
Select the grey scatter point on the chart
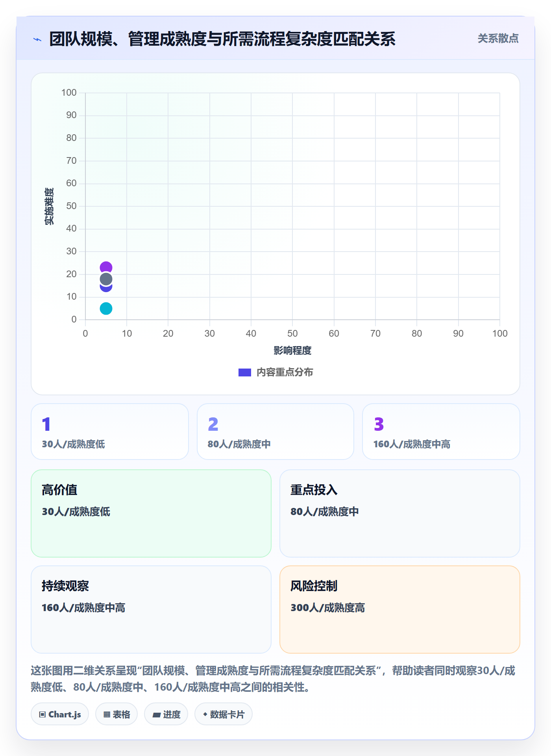tap(106, 279)
